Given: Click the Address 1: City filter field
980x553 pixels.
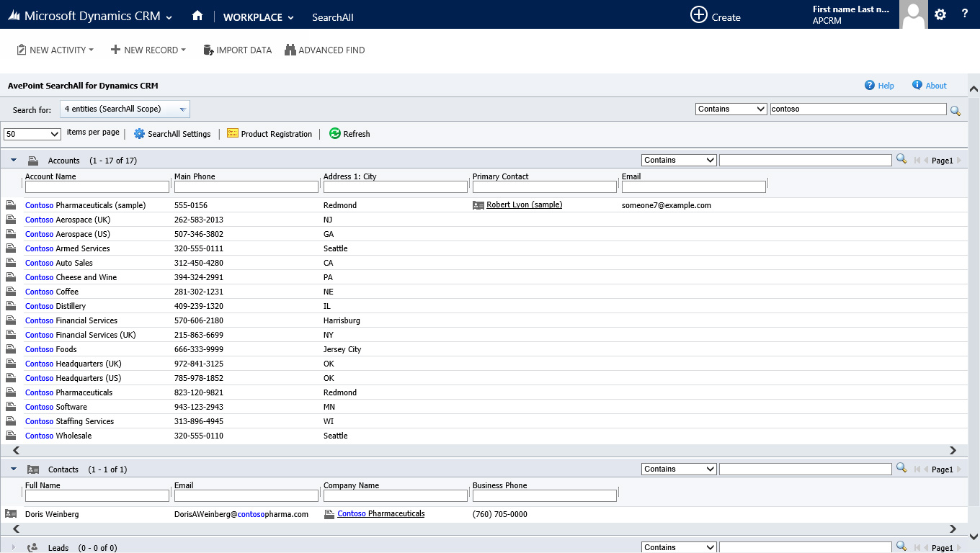Looking at the screenshot, I should pos(396,187).
